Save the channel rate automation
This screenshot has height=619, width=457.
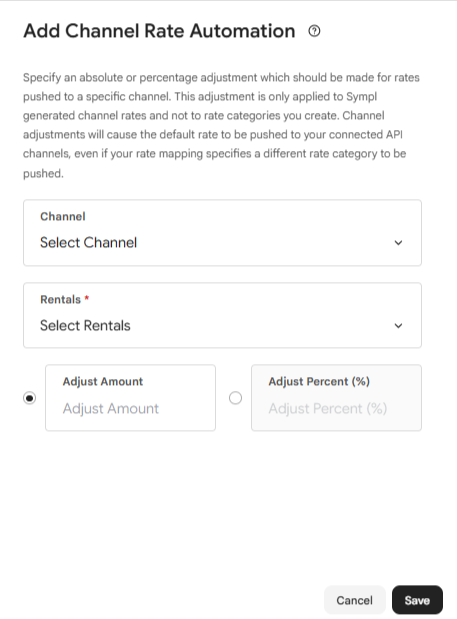(x=417, y=600)
